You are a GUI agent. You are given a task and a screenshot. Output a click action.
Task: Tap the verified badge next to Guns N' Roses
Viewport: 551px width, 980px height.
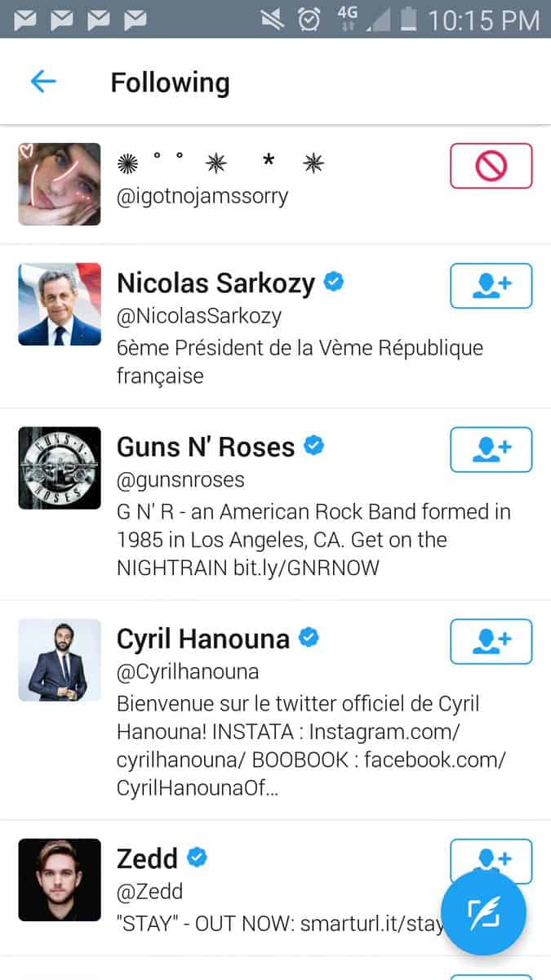pyautogui.click(x=314, y=446)
